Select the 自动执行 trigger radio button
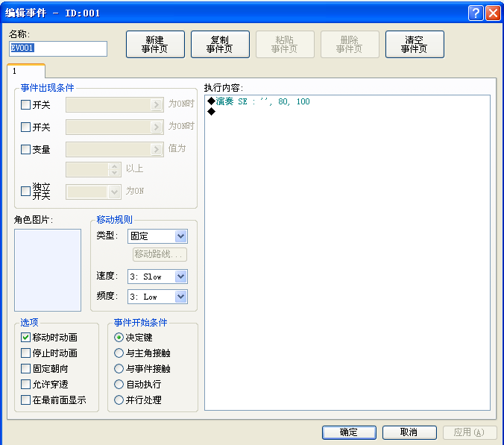Viewport: 504px width, 445px height. (x=119, y=385)
